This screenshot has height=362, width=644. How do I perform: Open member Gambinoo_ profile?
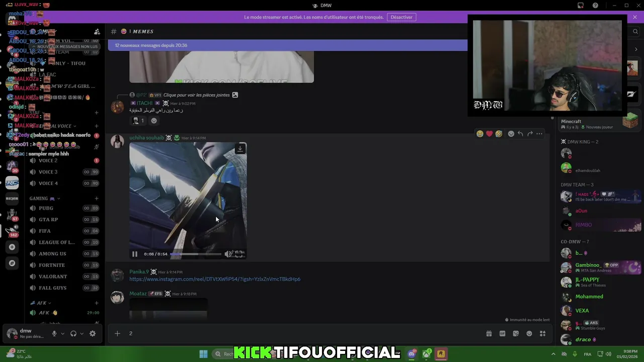click(x=600, y=267)
